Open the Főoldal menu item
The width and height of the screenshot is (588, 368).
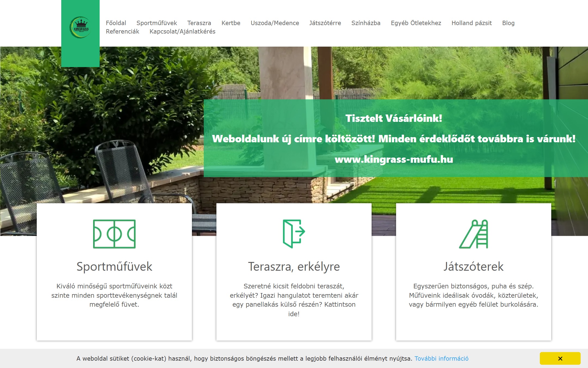(116, 23)
